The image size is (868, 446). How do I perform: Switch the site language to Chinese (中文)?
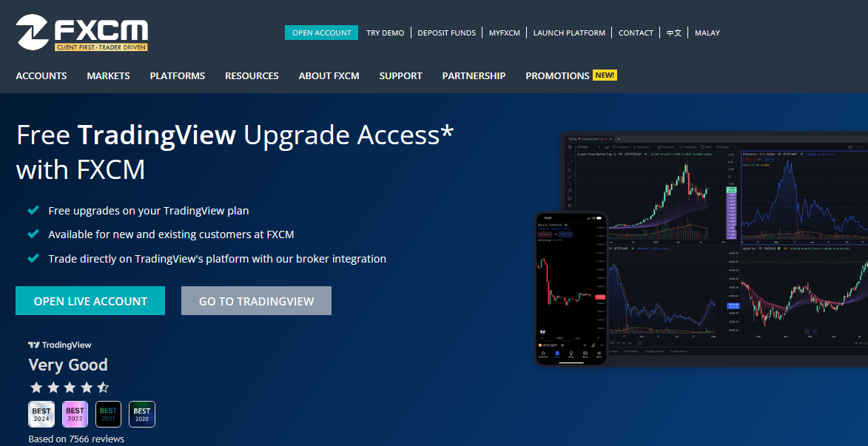(x=673, y=33)
